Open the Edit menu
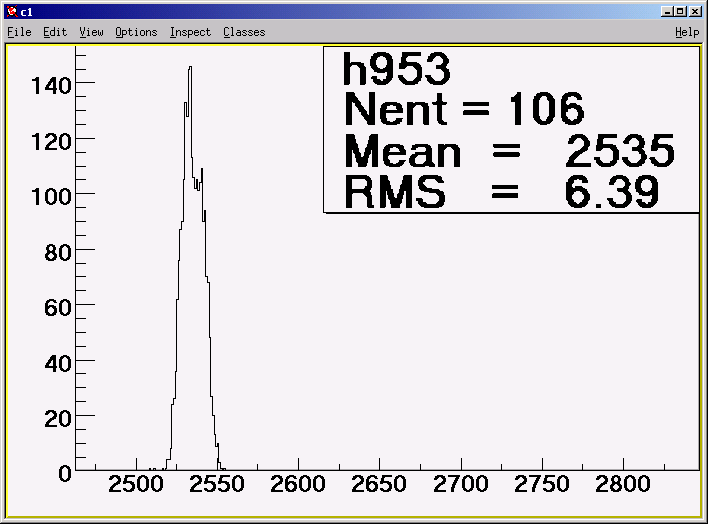 55,32
